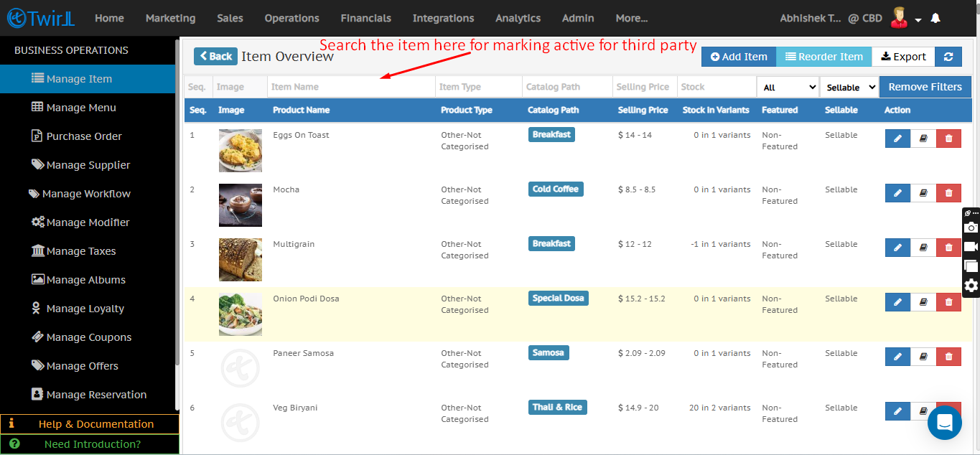This screenshot has width=980, height=455.
Task: Expand the user profile dropdown arrow
Action: (x=918, y=20)
